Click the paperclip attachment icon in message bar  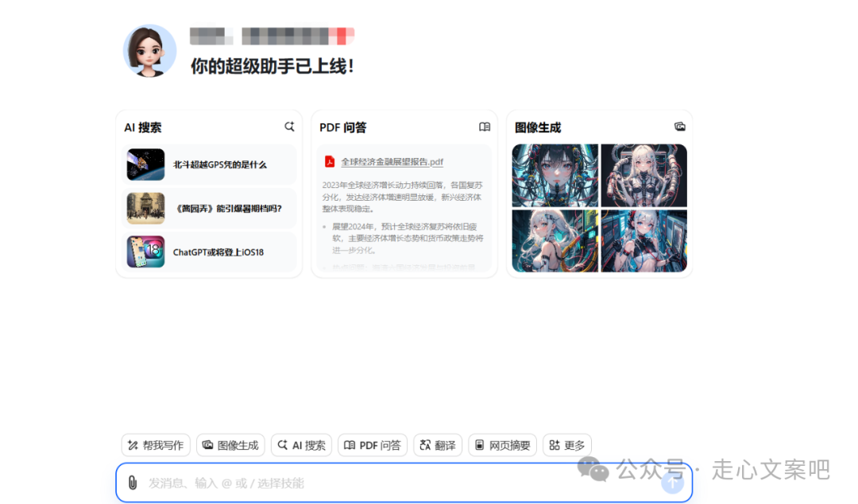click(x=133, y=483)
